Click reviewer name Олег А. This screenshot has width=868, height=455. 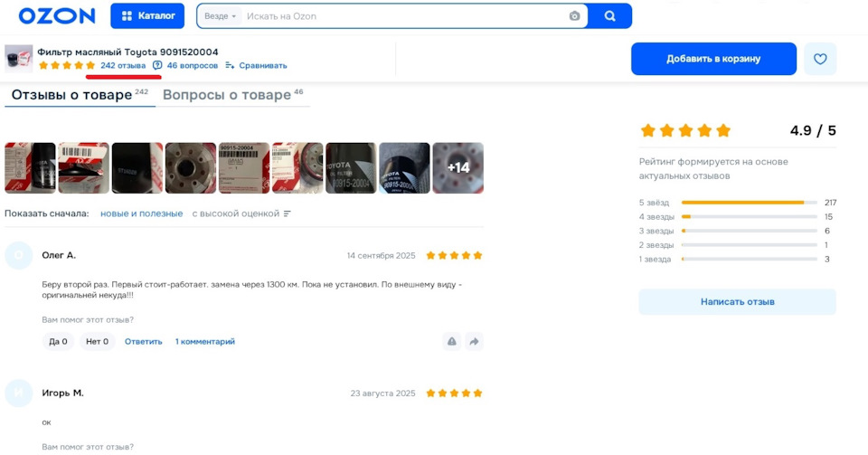(59, 255)
